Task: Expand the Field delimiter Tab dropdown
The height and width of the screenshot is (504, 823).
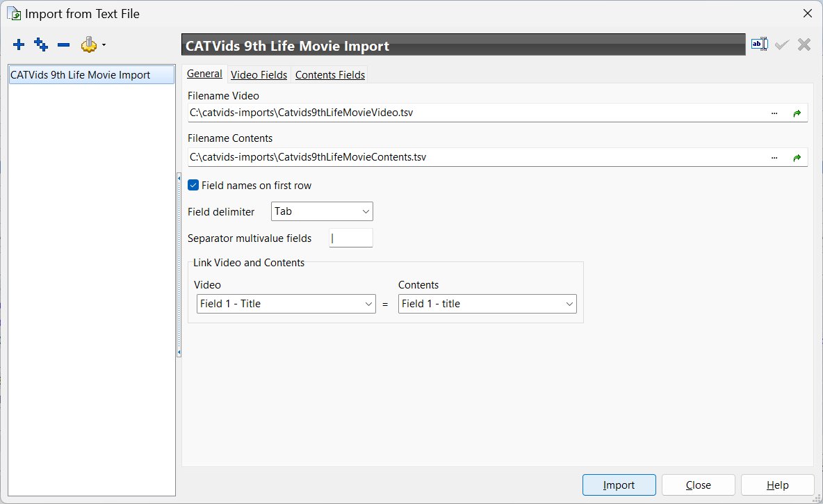Action: [322, 211]
